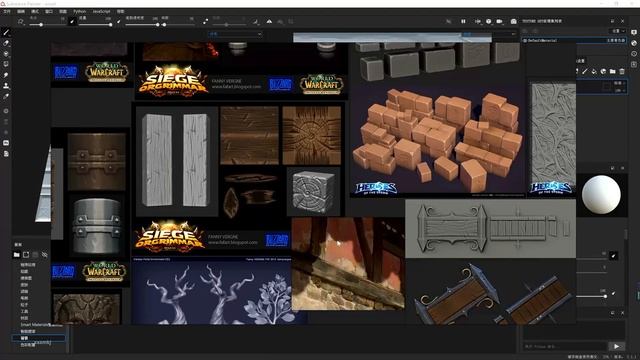Image resolution: width=640 pixels, height=360 pixels.
Task: Click the video camera icon in top bar
Action: 500,21
